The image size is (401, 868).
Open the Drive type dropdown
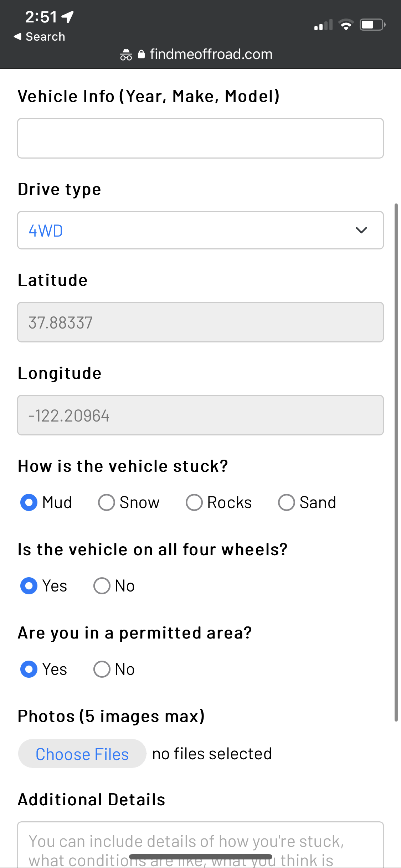(x=200, y=230)
